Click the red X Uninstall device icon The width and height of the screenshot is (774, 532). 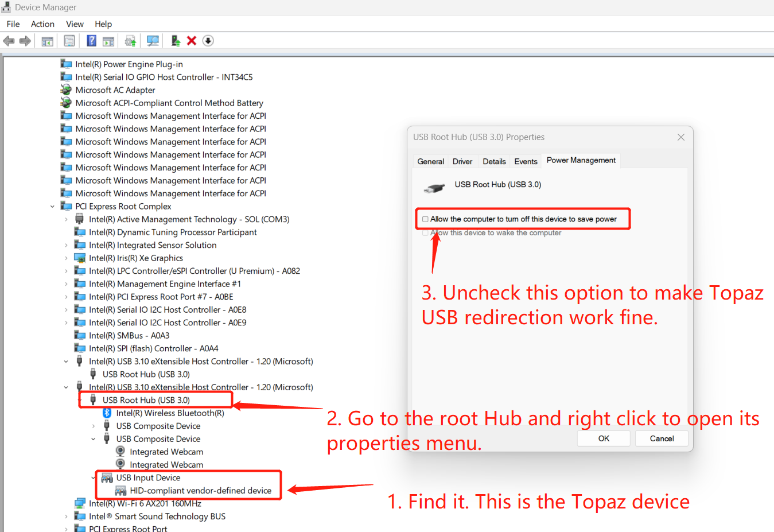pyautogui.click(x=192, y=41)
